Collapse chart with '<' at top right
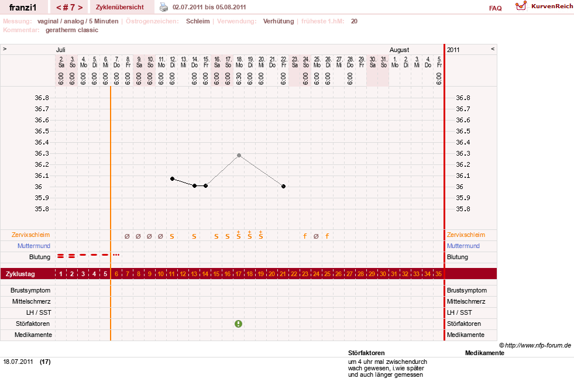Viewport: 574px width, 392px height. pos(493,49)
